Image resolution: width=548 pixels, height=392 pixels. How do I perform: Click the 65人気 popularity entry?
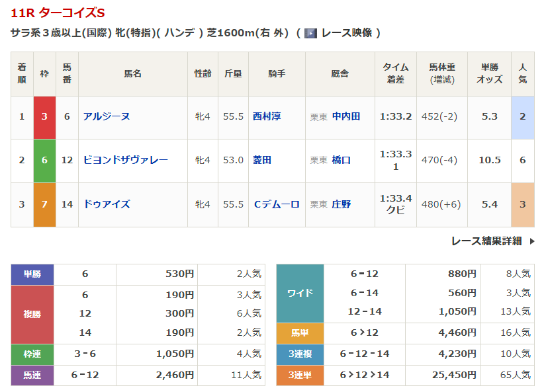pyautogui.click(x=515, y=375)
